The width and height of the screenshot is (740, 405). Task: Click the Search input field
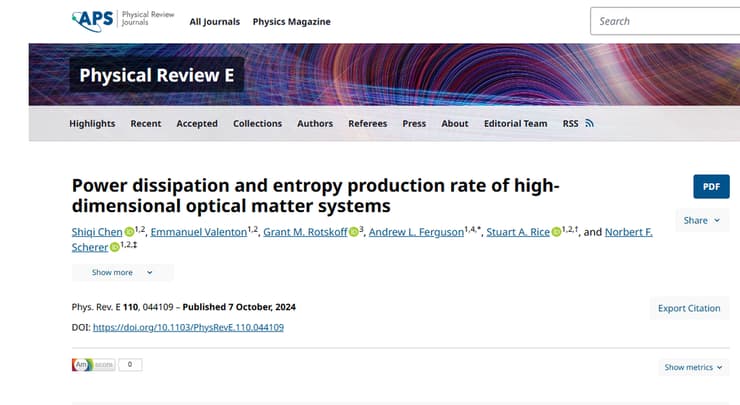pos(665,21)
